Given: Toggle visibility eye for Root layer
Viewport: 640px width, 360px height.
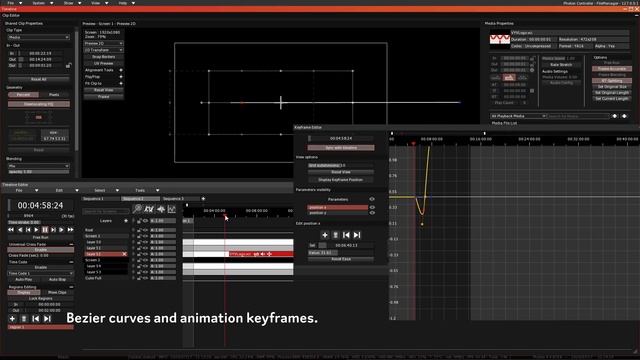Looking at the screenshot, I should (145, 230).
